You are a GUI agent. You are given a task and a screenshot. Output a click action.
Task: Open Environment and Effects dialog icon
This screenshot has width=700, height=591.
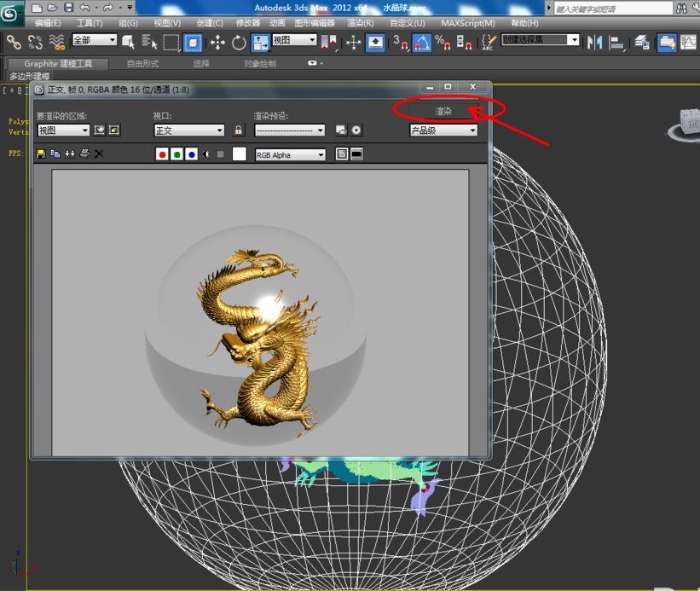pos(356,130)
